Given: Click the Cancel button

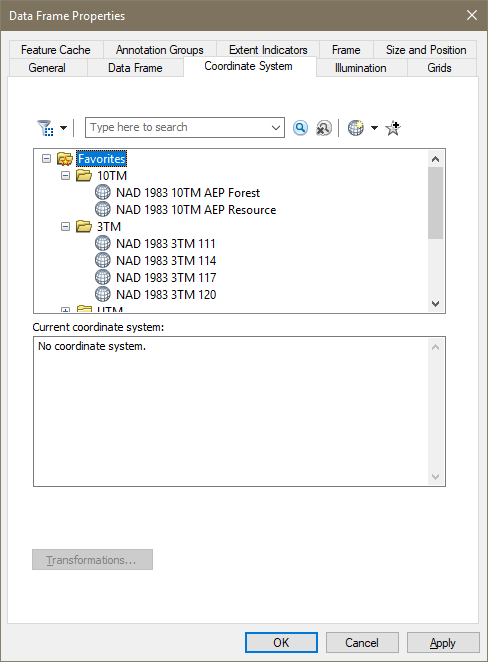Looking at the screenshot, I should [x=362, y=643].
